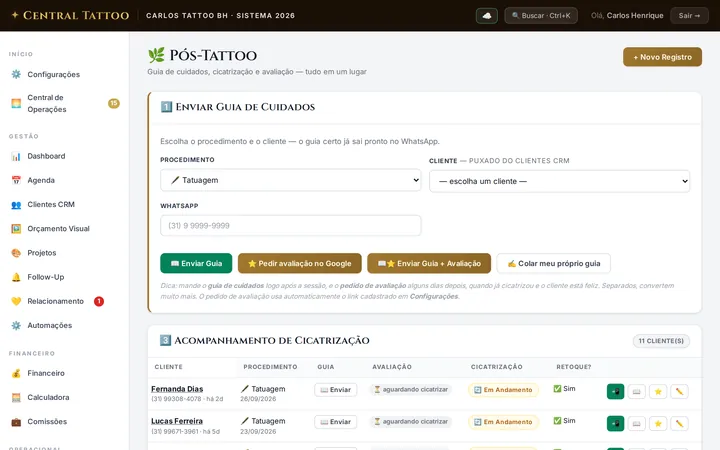Toggle Retoque Sim check for Fernanda Dias
The image size is (720, 450).
(564, 388)
